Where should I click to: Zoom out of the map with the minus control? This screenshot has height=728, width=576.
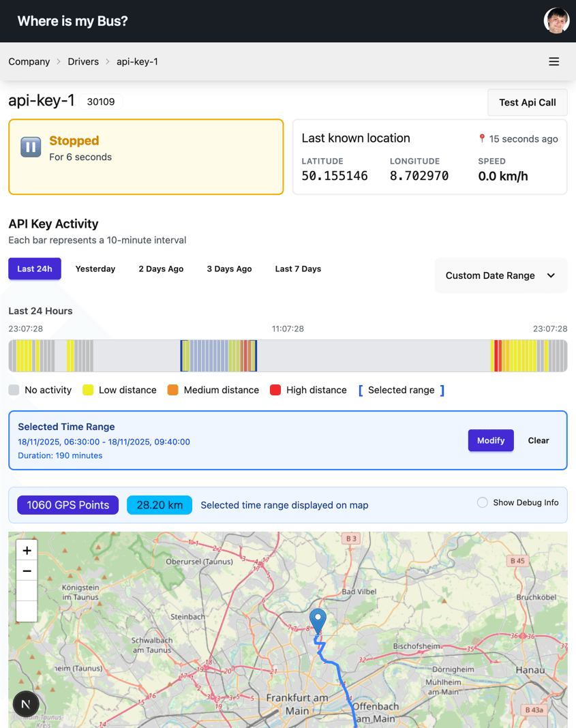(x=27, y=571)
